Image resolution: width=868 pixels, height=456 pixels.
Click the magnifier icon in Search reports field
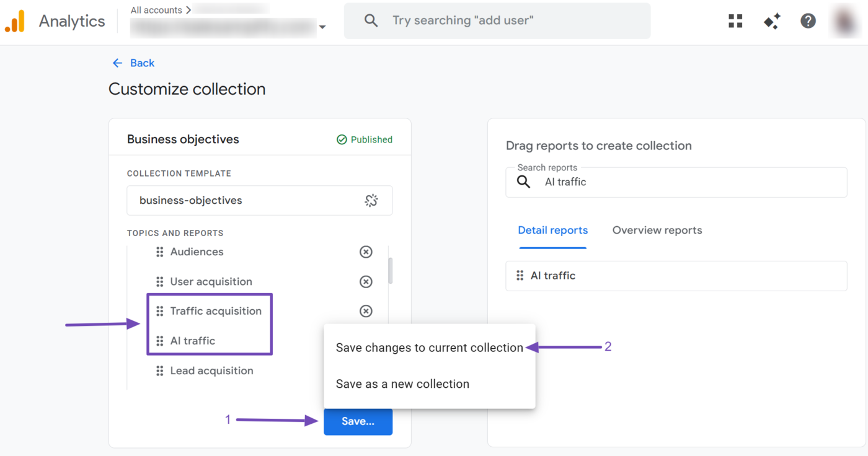point(523,182)
